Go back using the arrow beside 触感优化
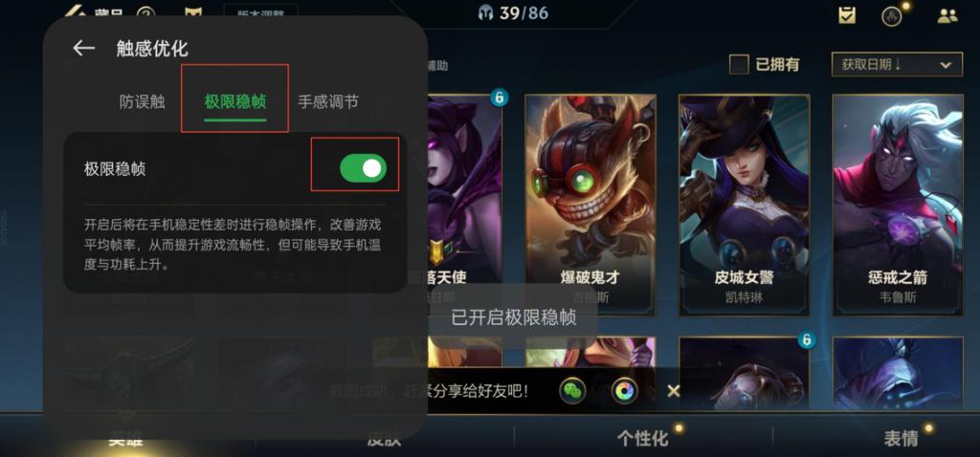The image size is (980, 457). pyautogui.click(x=84, y=49)
